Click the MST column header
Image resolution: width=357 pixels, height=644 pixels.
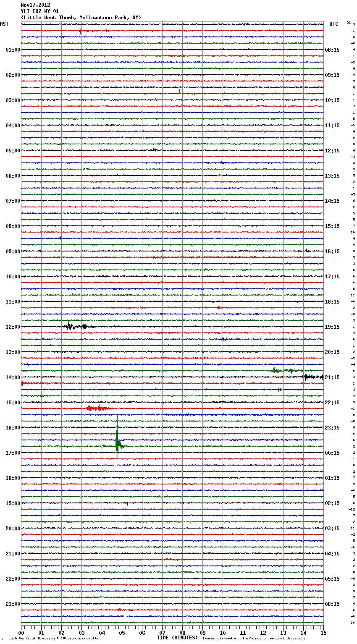pyautogui.click(x=4, y=24)
